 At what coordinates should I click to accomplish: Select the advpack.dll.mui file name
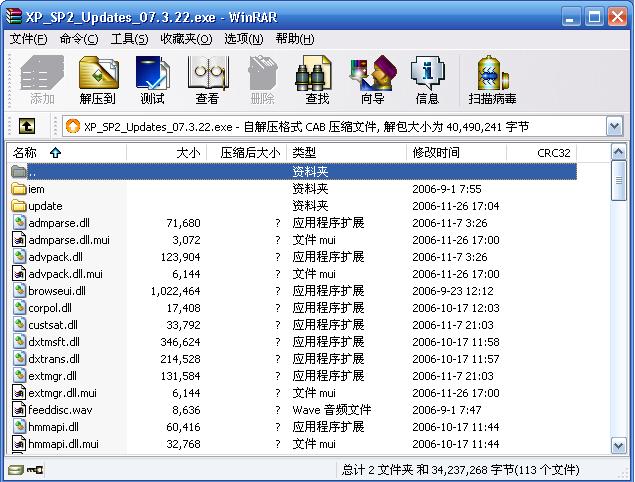65,274
